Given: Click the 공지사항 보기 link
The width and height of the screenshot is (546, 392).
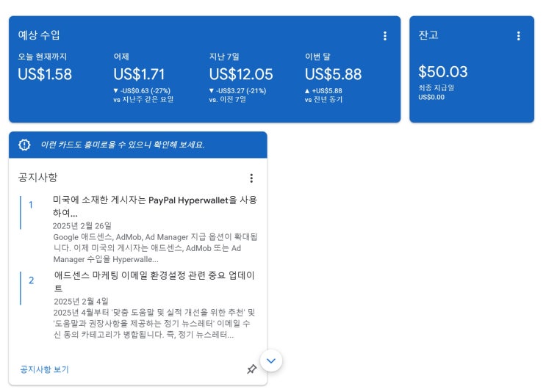Looking at the screenshot, I should point(44,369).
